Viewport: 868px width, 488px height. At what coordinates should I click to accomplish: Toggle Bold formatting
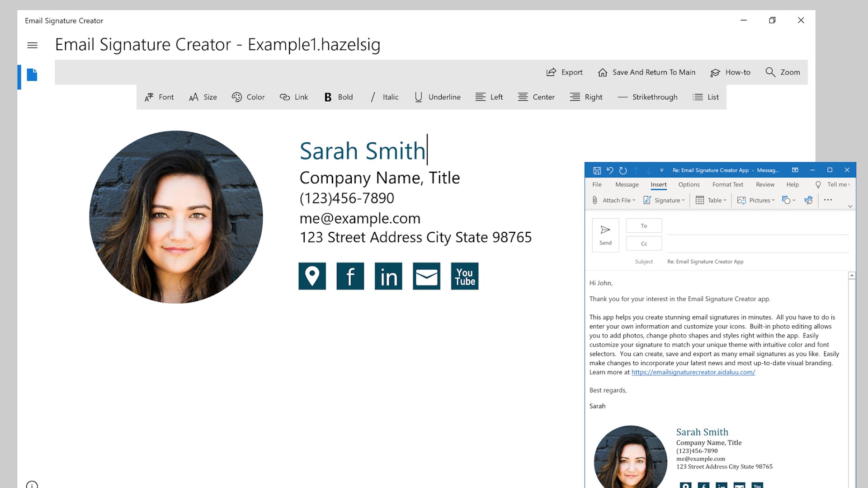[338, 97]
